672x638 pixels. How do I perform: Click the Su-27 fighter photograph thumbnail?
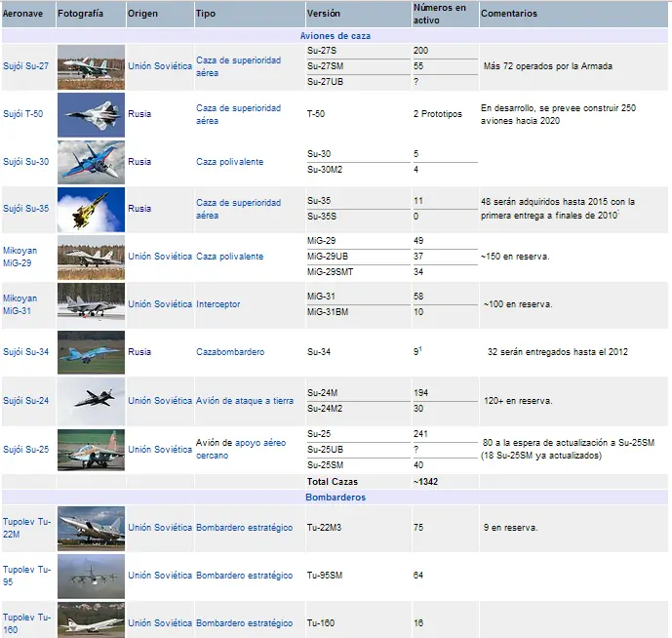[92, 67]
